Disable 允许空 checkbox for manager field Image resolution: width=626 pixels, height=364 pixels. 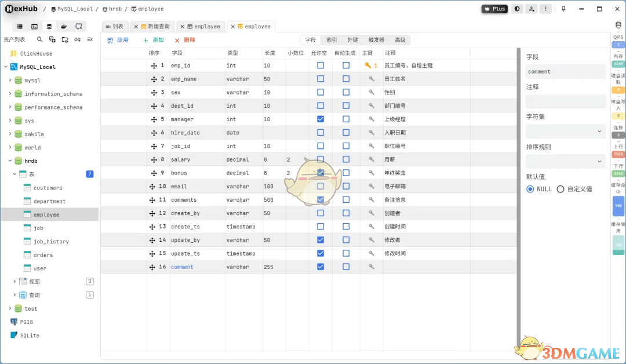321,119
